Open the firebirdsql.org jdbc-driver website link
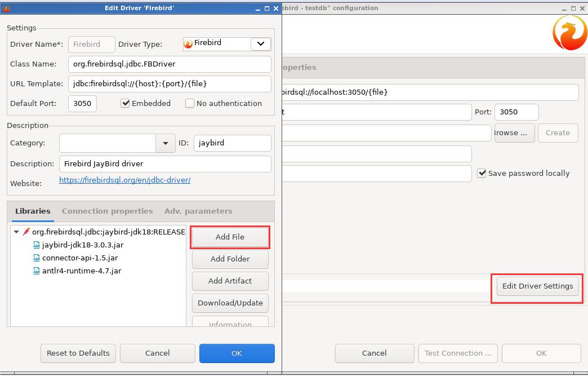 point(125,180)
